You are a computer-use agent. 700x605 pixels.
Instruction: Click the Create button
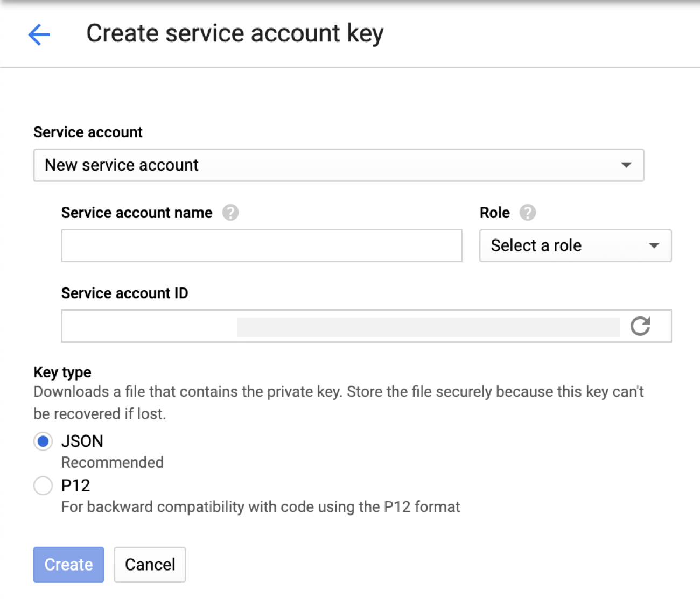click(68, 565)
